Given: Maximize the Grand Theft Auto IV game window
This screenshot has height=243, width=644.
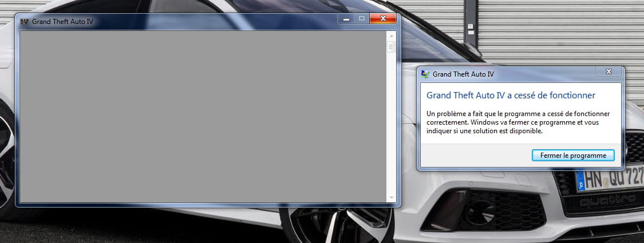Looking at the screenshot, I should pyautogui.click(x=362, y=18).
